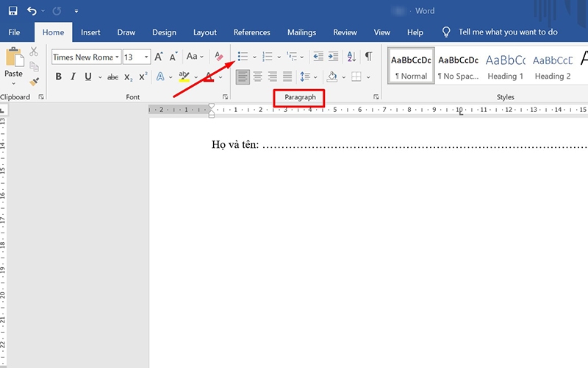588x368 pixels.
Task: Apply the Heading 2 style
Action: click(x=553, y=66)
